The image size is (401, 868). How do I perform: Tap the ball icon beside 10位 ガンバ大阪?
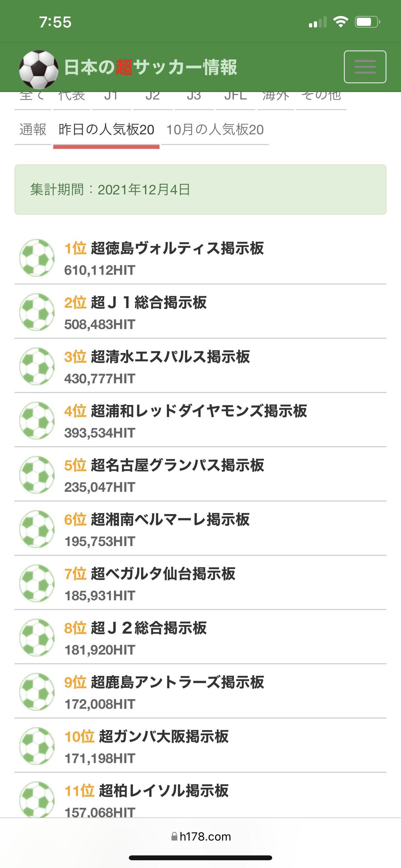click(37, 746)
